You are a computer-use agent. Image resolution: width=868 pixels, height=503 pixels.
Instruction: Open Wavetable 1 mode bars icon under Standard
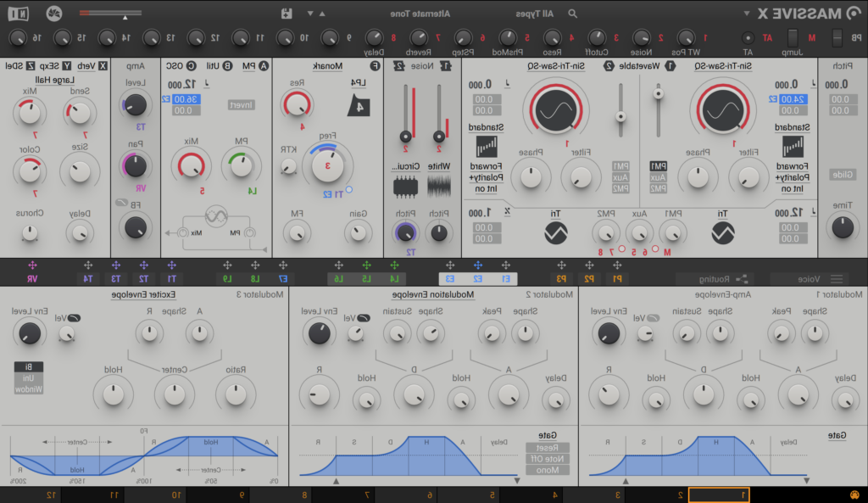tap(793, 147)
